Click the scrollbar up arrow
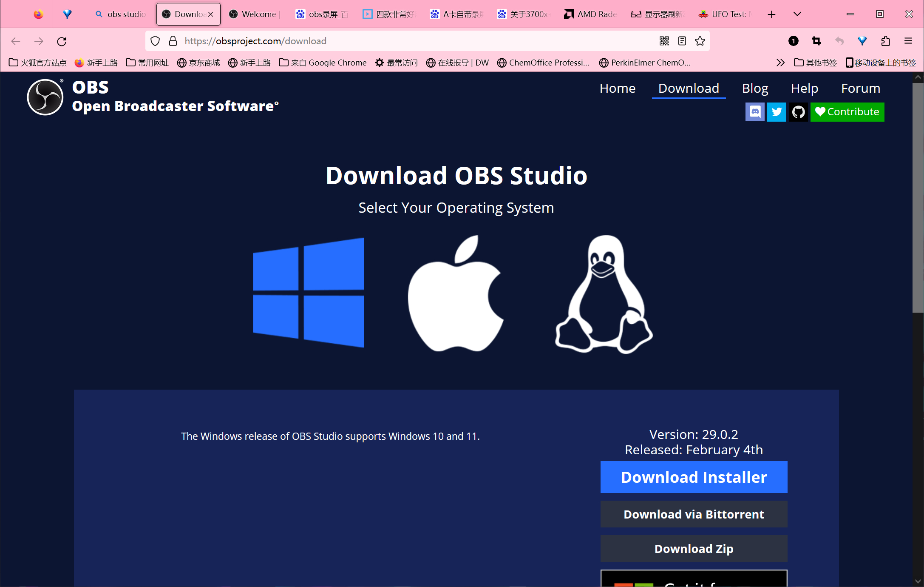This screenshot has width=924, height=587. pyautogui.click(x=918, y=77)
